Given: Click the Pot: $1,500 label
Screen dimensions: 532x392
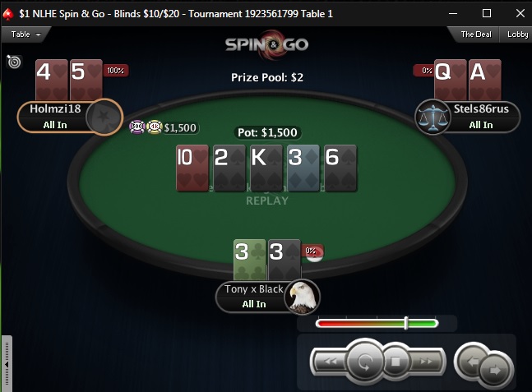Looking at the screenshot, I should [x=267, y=132].
